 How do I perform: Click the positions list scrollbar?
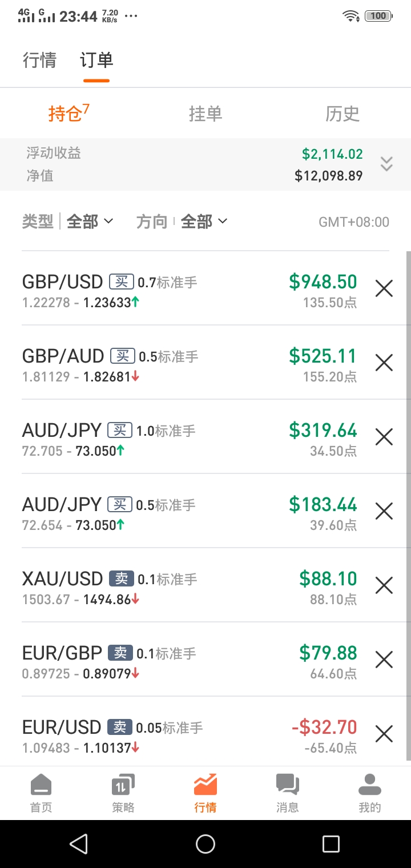coord(408,505)
